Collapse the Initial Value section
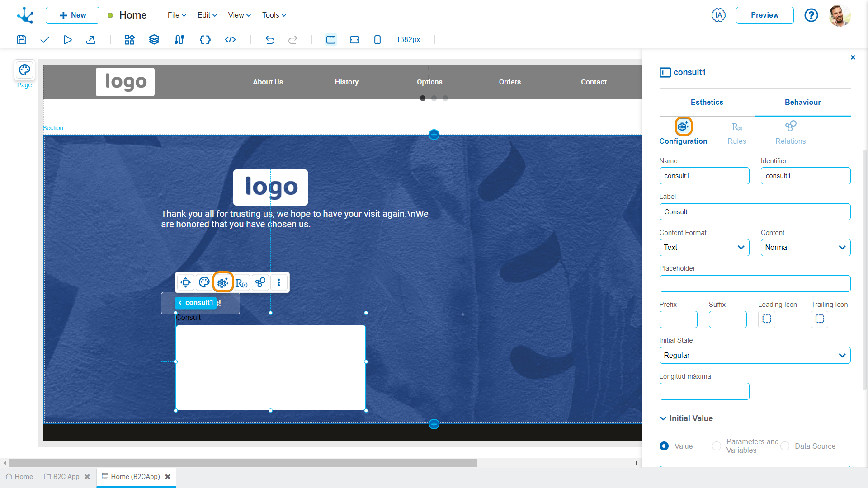Image resolution: width=868 pixels, height=488 pixels. pos(663,418)
